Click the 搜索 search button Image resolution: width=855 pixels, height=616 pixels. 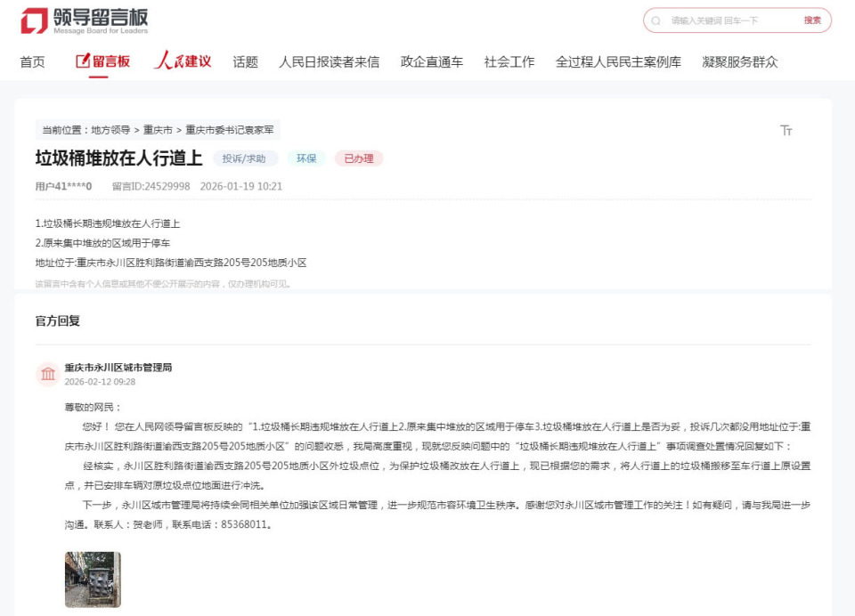pyautogui.click(x=811, y=20)
